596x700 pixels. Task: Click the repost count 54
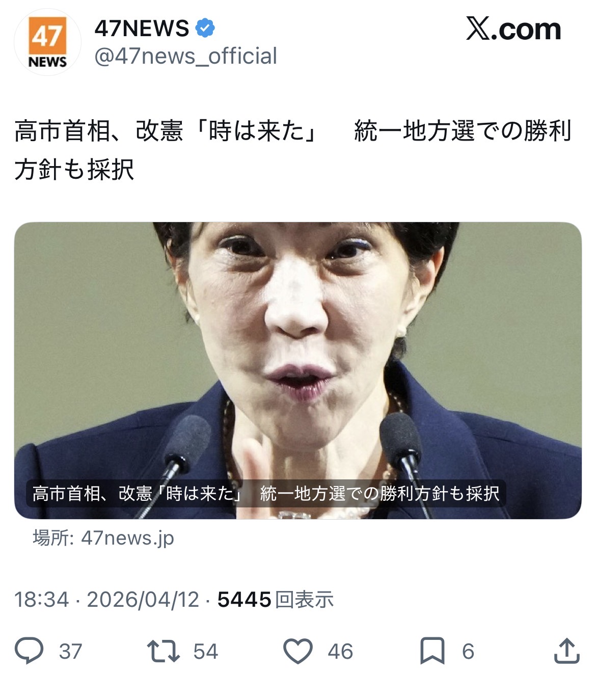pyautogui.click(x=206, y=652)
